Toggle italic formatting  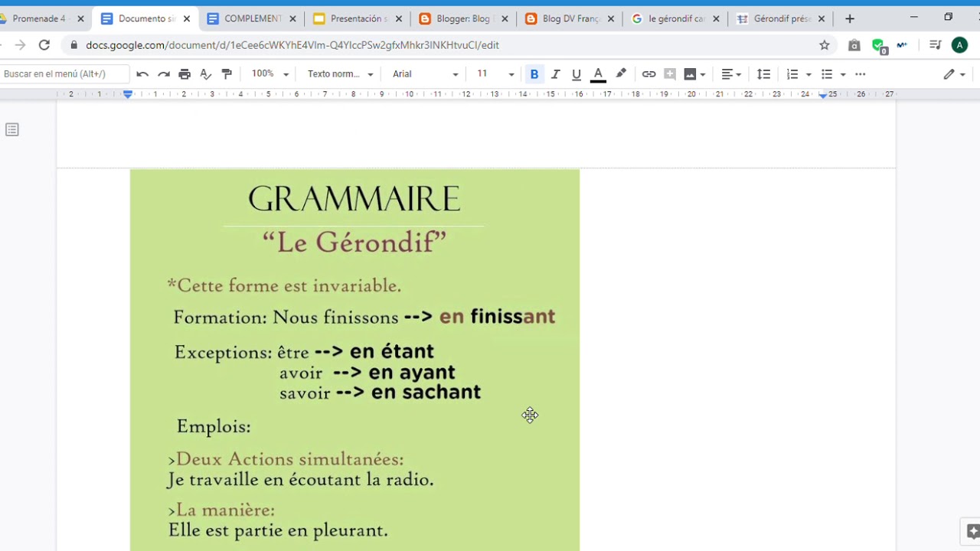[x=555, y=74]
